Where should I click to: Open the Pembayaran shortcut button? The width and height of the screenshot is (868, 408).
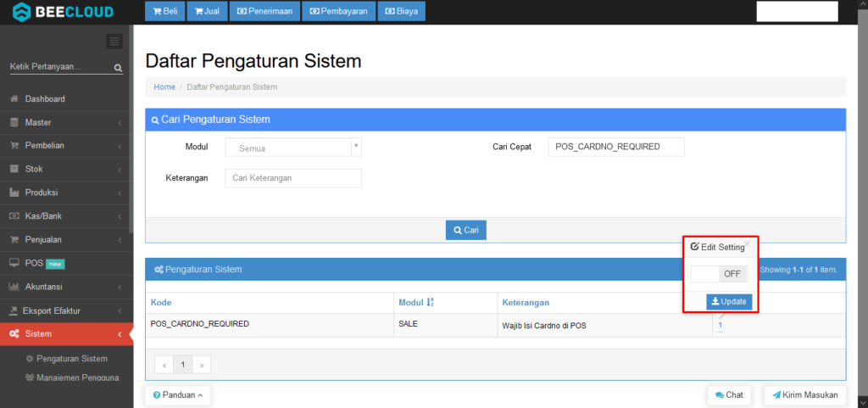(339, 11)
